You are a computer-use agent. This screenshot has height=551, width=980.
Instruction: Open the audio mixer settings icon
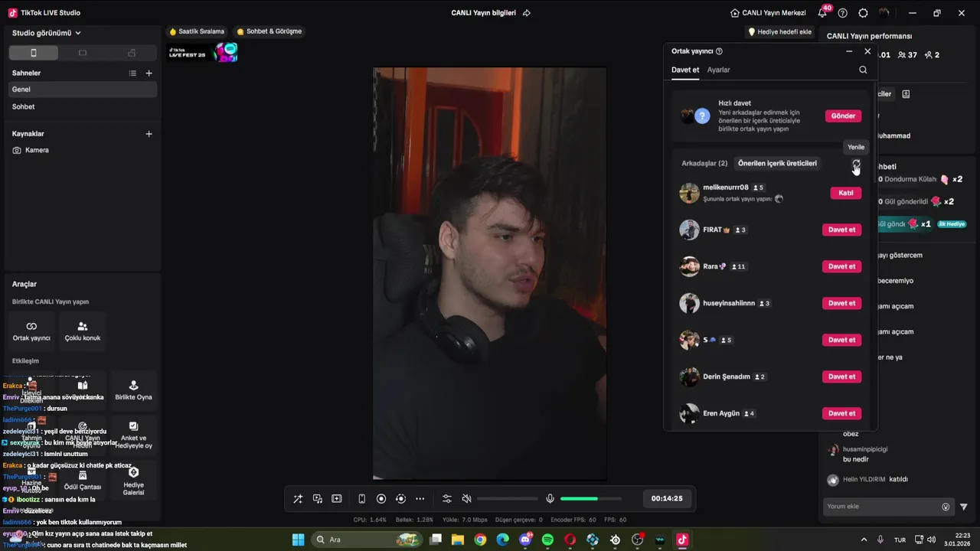click(447, 499)
